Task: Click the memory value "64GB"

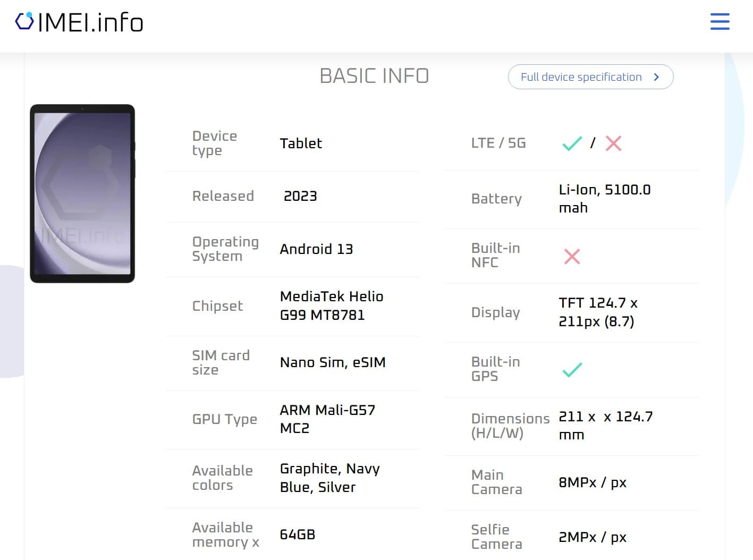Action: (x=298, y=534)
